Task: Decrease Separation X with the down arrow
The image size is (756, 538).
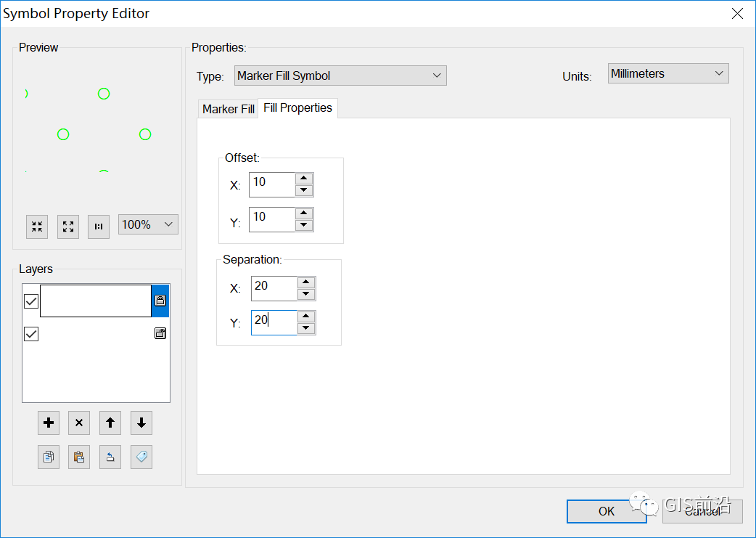Action: click(x=306, y=294)
